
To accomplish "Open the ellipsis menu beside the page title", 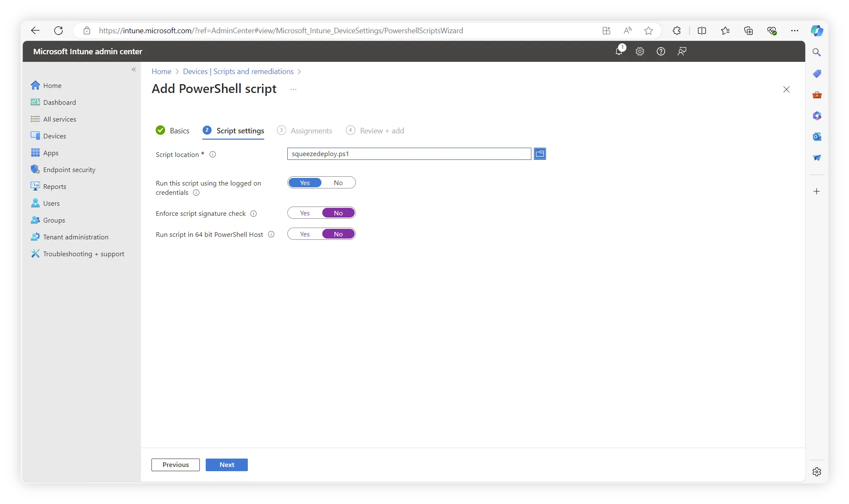I will pos(293,89).
